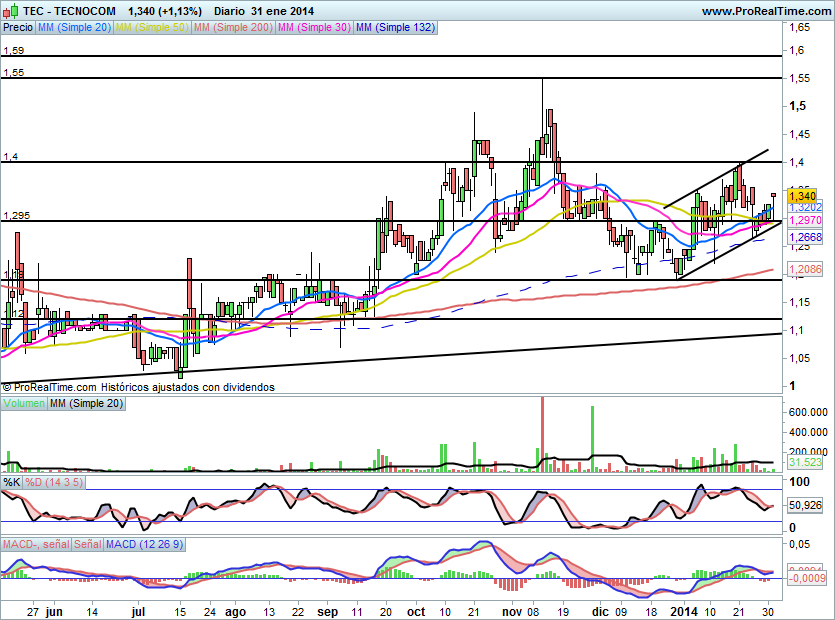Viewport: 835px width, 620px height.
Task: Click the 31.523 volume value tag
Action: click(805, 462)
